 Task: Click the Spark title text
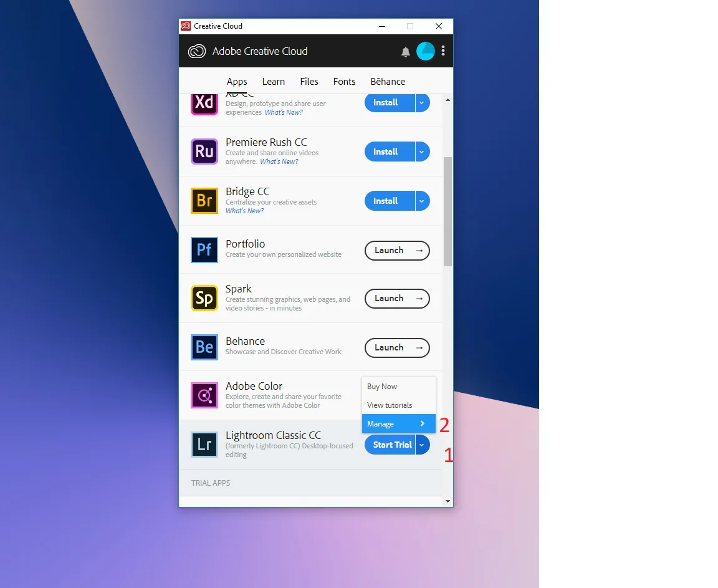(239, 289)
